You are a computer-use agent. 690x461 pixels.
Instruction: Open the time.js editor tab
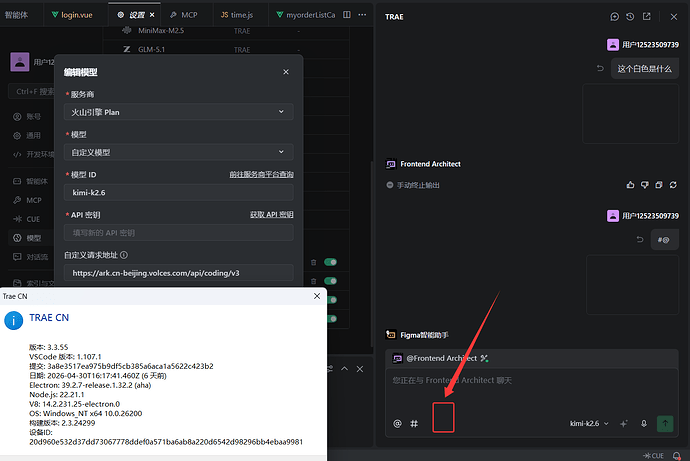pyautogui.click(x=237, y=15)
